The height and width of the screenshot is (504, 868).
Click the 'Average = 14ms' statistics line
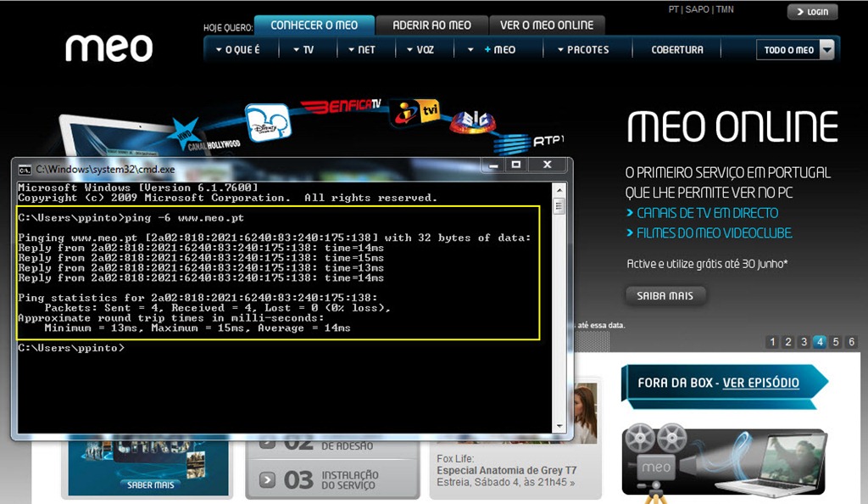198,328
